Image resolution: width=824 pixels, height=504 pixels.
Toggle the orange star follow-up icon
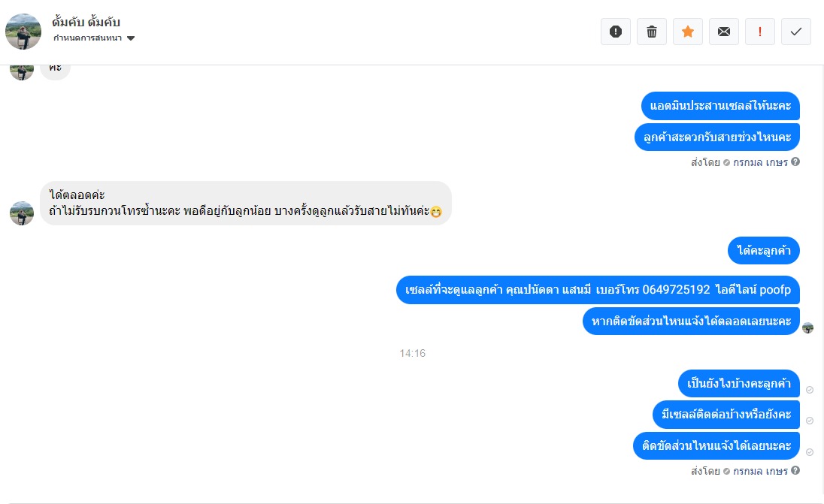coord(688,32)
